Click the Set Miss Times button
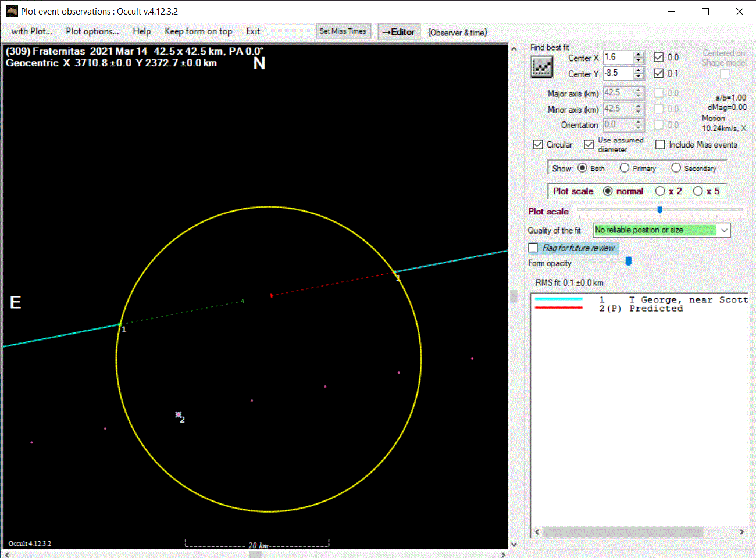Image resolution: width=756 pixels, height=558 pixels. [x=343, y=31]
